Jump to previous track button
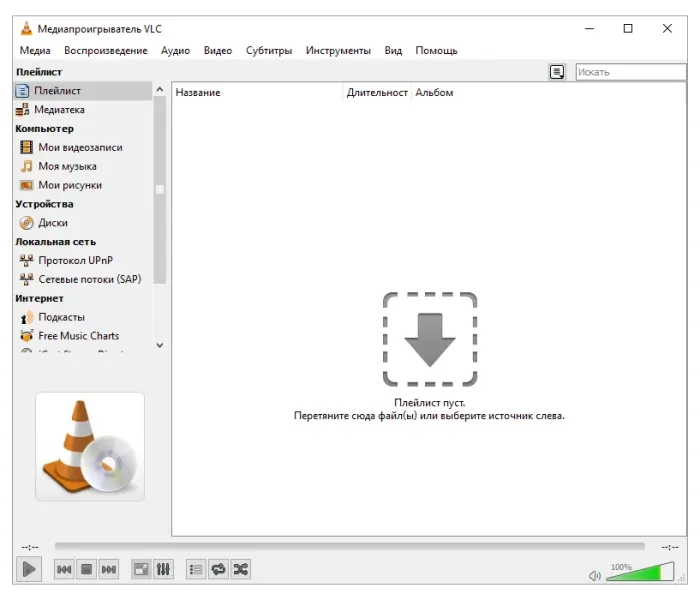 [x=64, y=569]
